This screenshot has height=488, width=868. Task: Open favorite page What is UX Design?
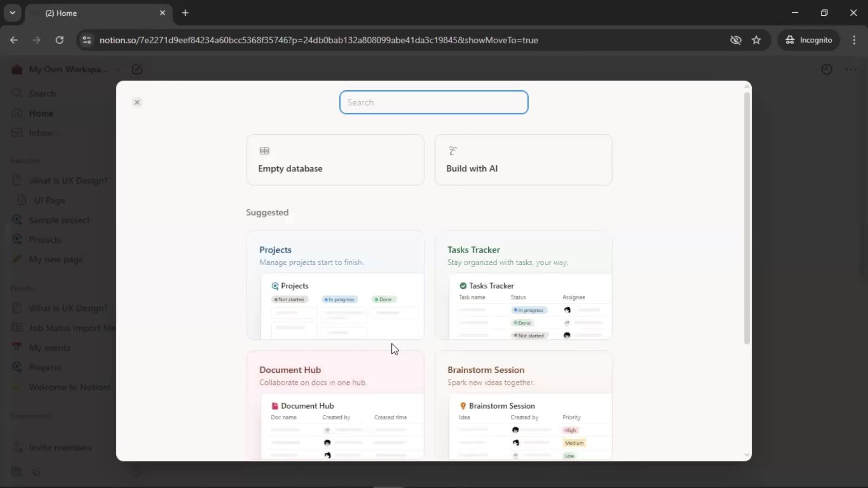(x=68, y=181)
